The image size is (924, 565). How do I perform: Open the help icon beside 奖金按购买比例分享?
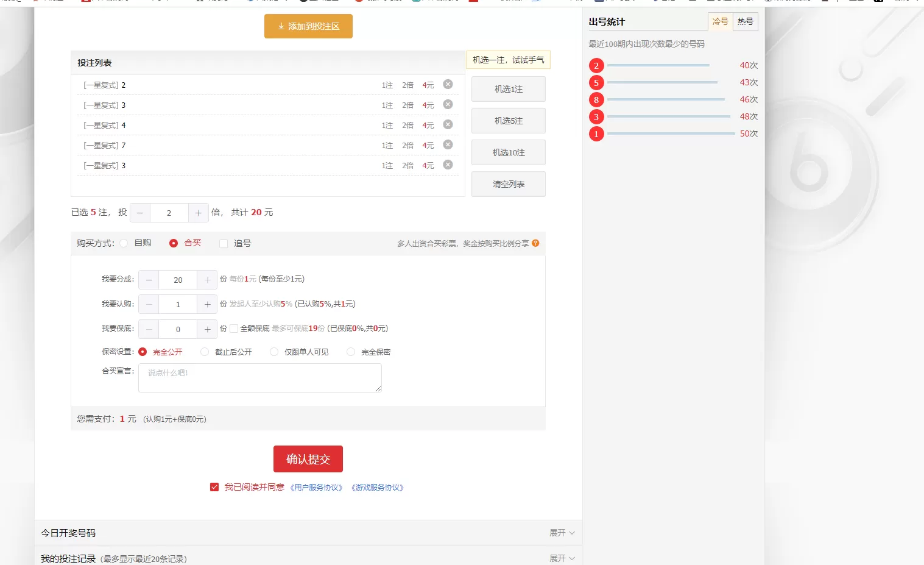535,243
